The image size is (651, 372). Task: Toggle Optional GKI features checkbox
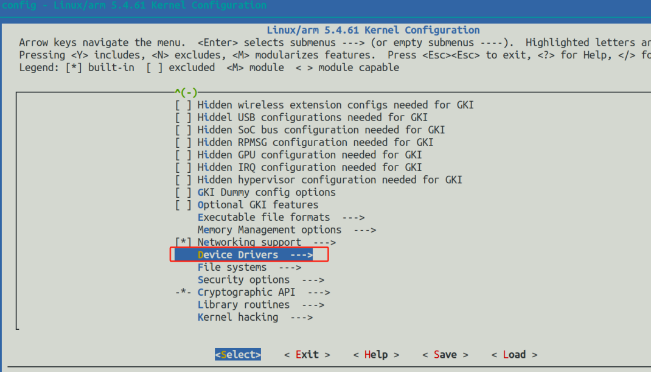[x=183, y=205]
